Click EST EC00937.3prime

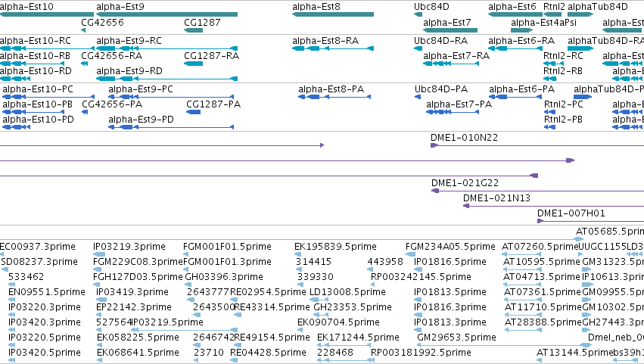coord(38,247)
